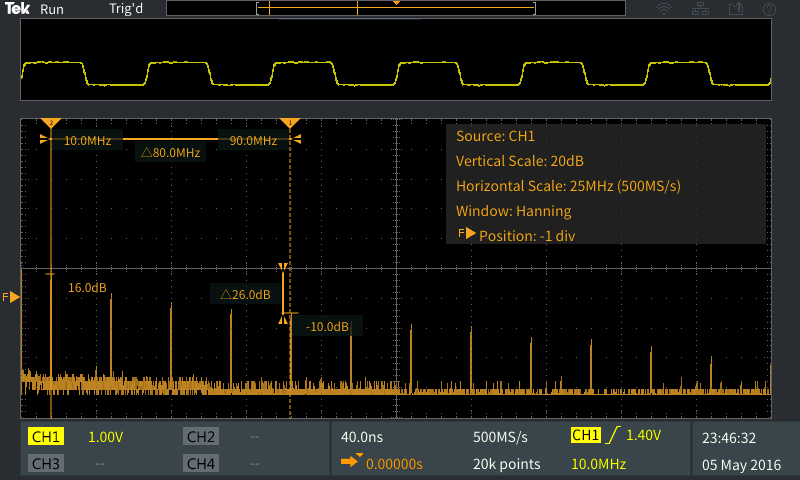Toggle channel CH2 badge
Image resolution: width=800 pixels, height=480 pixels.
(201, 437)
